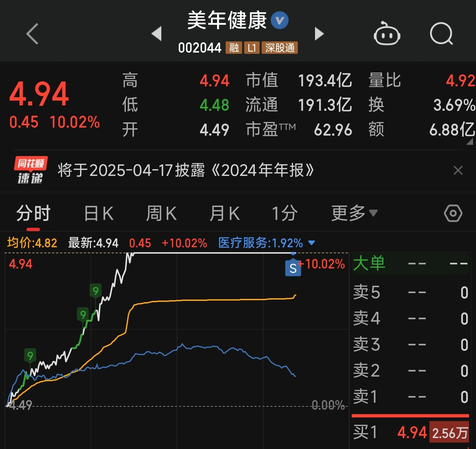
Task: Tap the intraday price chart area
Action: 177,350
